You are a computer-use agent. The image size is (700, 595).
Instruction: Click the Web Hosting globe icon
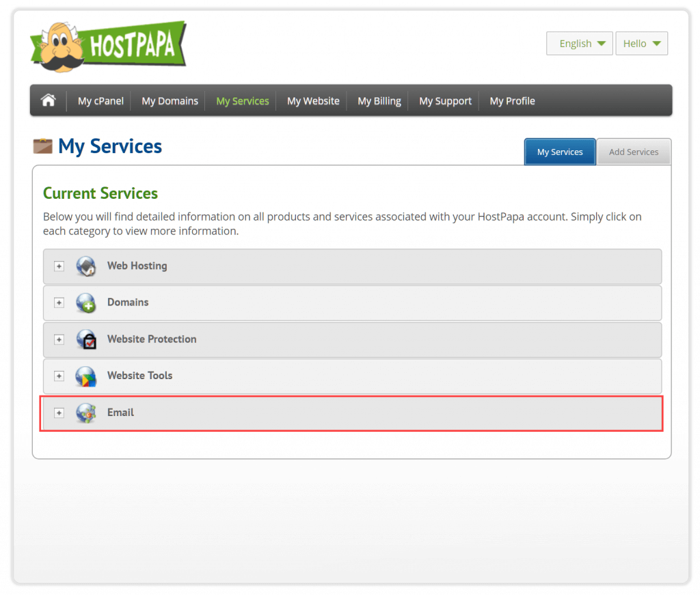point(85,266)
